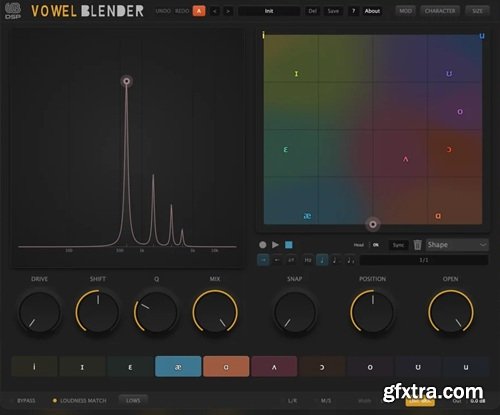The image size is (500, 415).
Task: Click the REDO button
Action: pos(182,11)
